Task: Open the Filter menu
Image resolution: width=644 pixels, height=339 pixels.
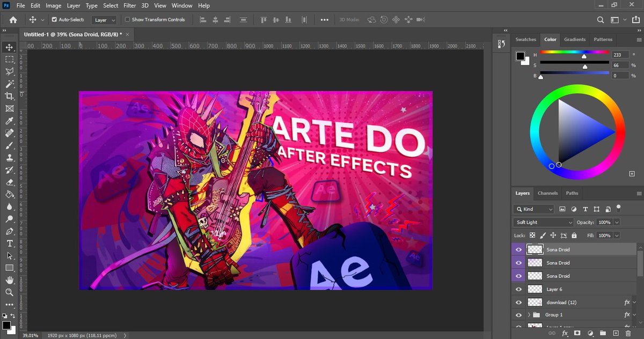Action: point(129,5)
